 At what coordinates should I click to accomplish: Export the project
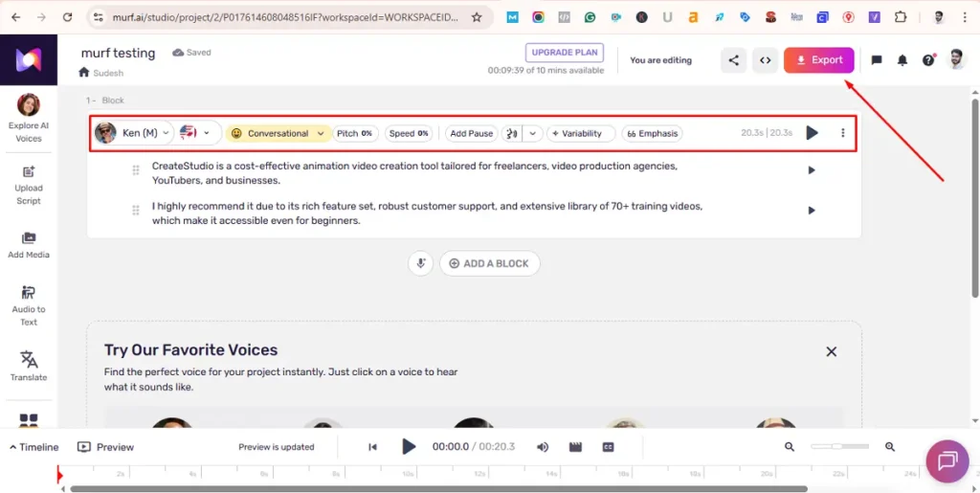coord(819,60)
